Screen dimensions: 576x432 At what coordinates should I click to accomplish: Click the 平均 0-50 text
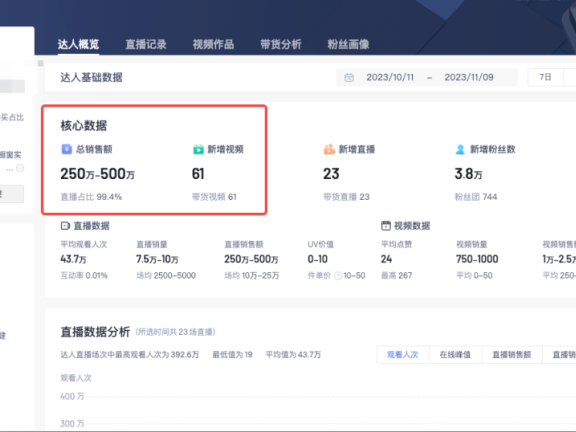[x=474, y=276]
